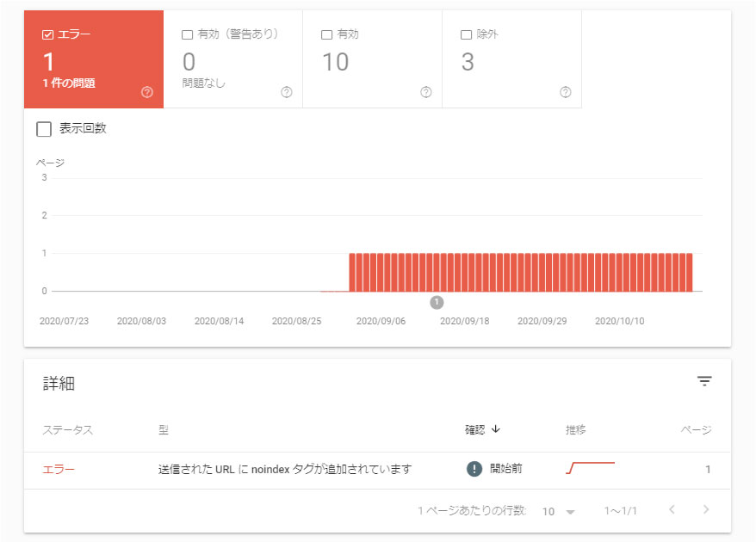Open rows-per-page dropdown showing 10

pos(558,511)
